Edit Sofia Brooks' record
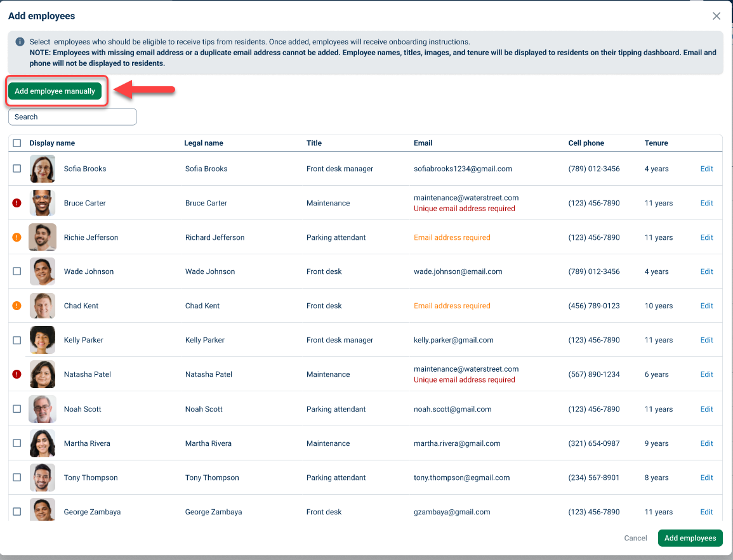 click(706, 169)
